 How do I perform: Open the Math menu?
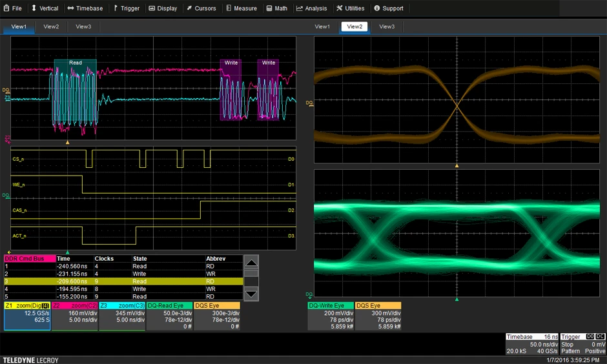(276, 8)
